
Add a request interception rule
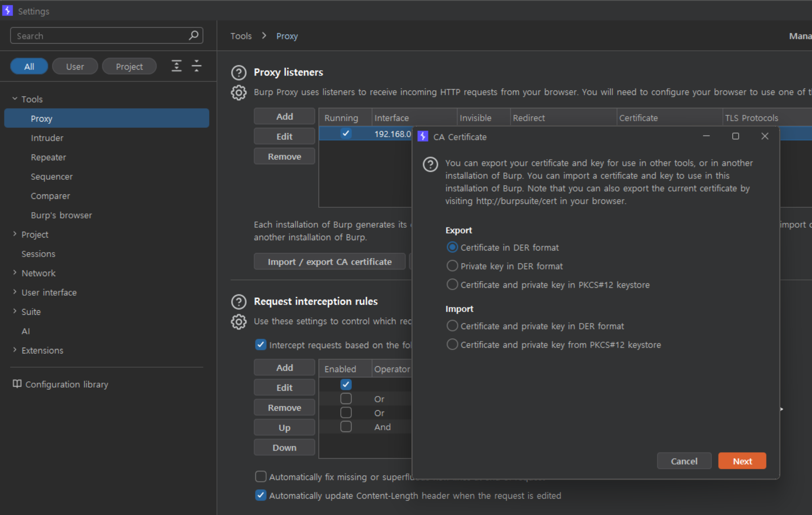[x=284, y=368]
